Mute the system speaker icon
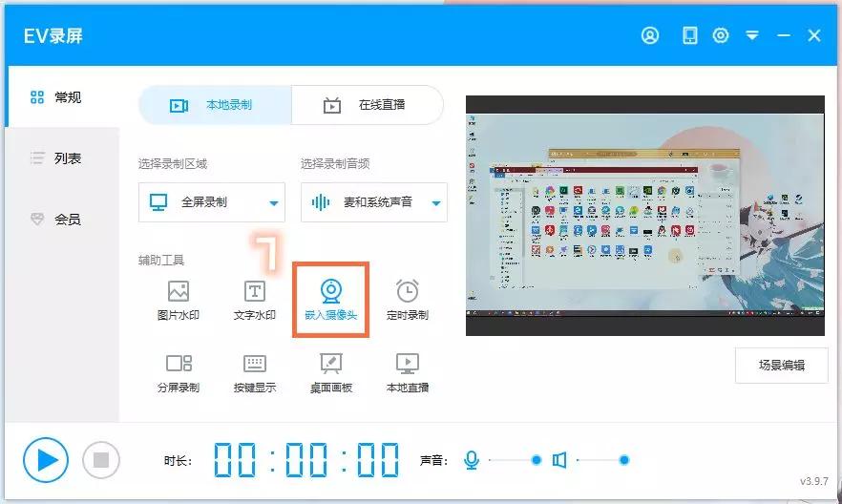Viewport: 842px width, 504px height. click(559, 460)
